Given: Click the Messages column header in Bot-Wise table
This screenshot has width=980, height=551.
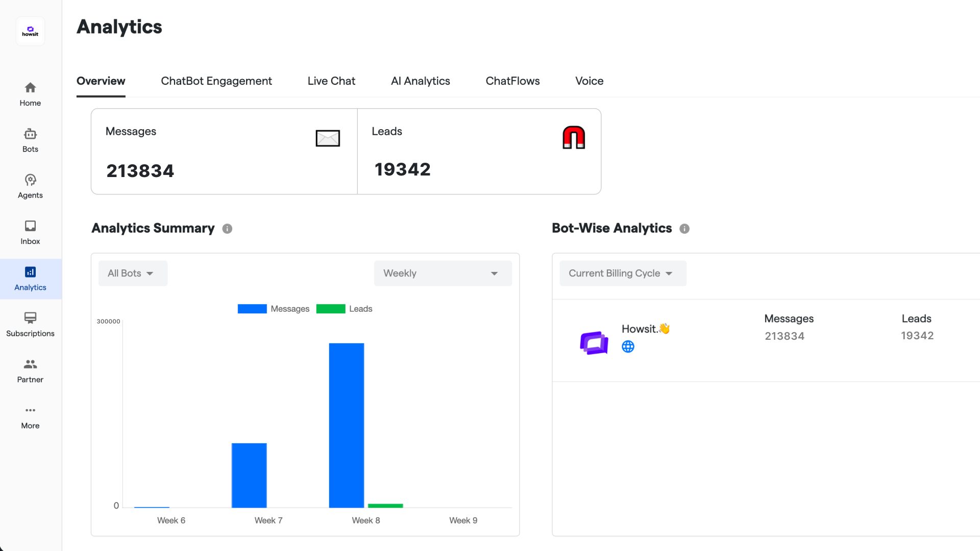Looking at the screenshot, I should [x=789, y=319].
